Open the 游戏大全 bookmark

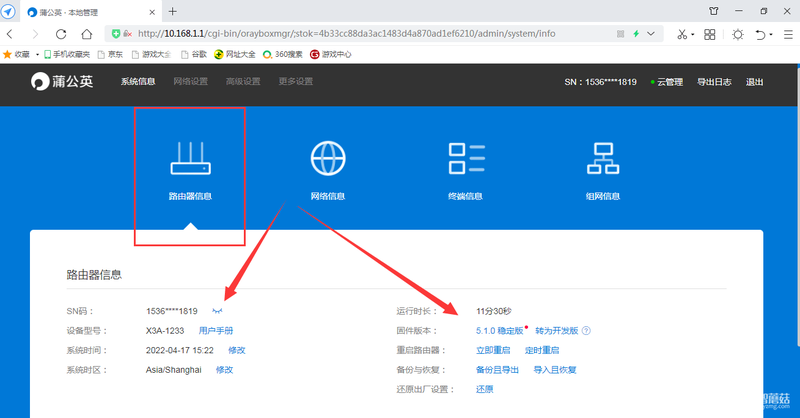151,54
